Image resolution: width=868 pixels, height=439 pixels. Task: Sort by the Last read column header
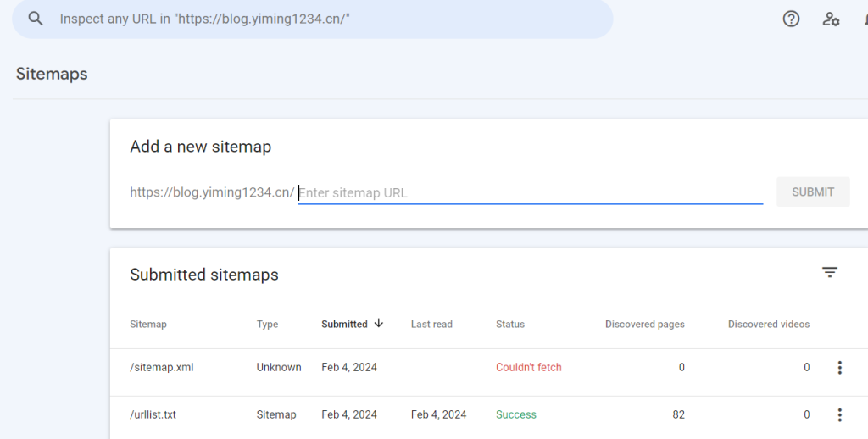click(x=431, y=325)
